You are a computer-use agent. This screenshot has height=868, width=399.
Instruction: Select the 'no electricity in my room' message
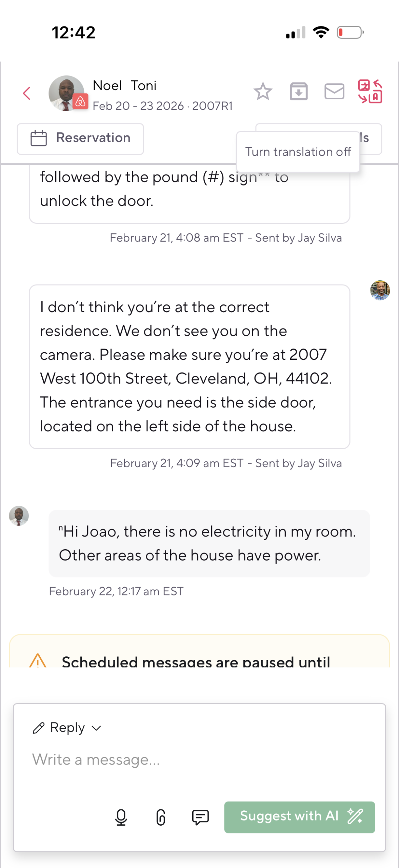(209, 543)
